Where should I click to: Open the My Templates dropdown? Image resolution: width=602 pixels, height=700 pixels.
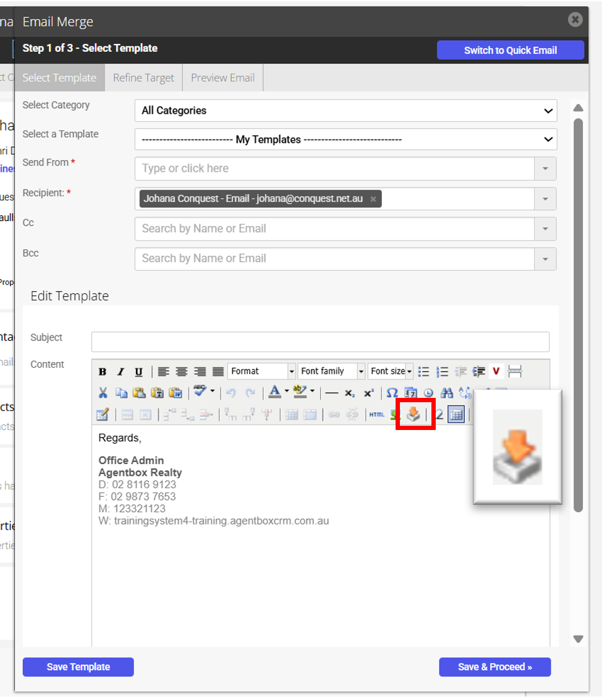(346, 139)
